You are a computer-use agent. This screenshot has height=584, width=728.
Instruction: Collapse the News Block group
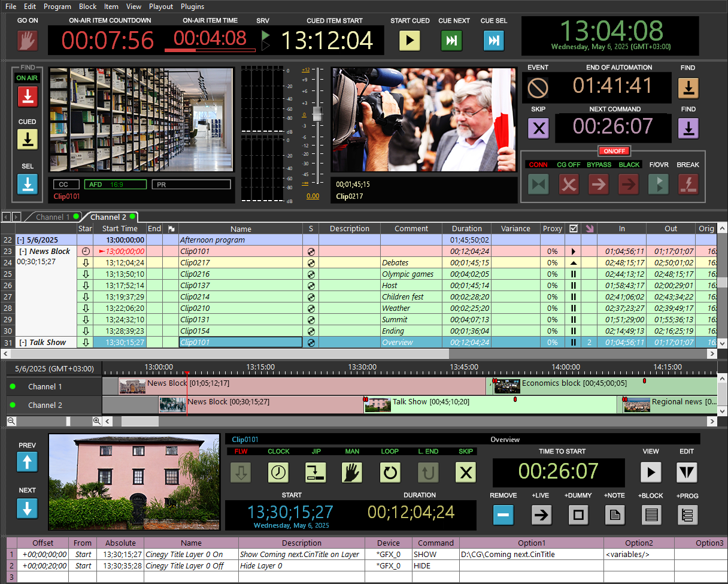pos(23,252)
